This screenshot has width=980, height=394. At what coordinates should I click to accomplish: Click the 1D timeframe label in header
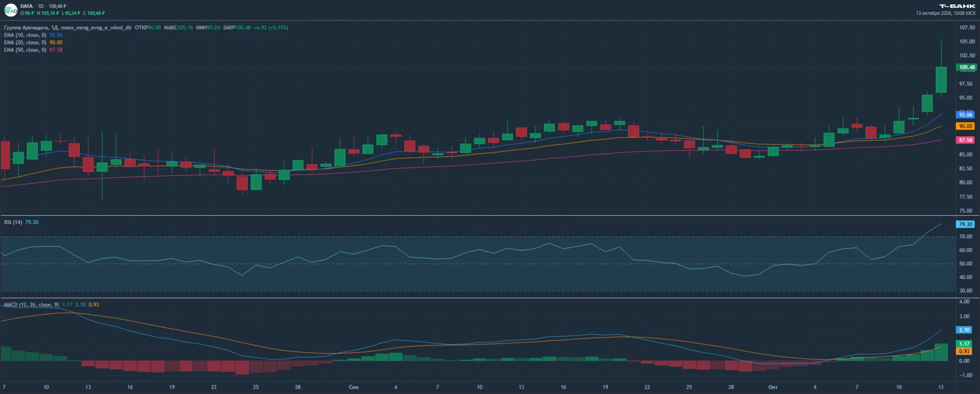click(41, 6)
